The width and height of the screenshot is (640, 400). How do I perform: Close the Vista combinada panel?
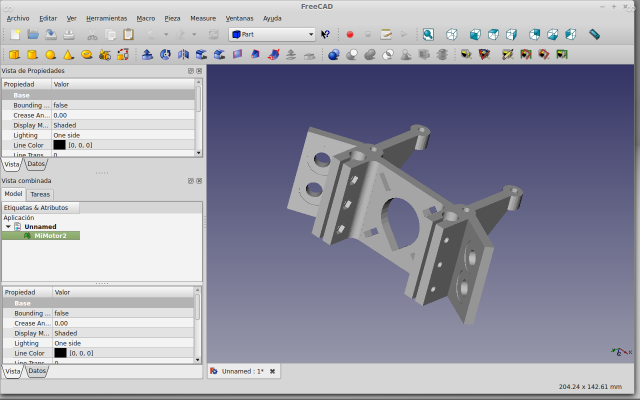pos(199,181)
